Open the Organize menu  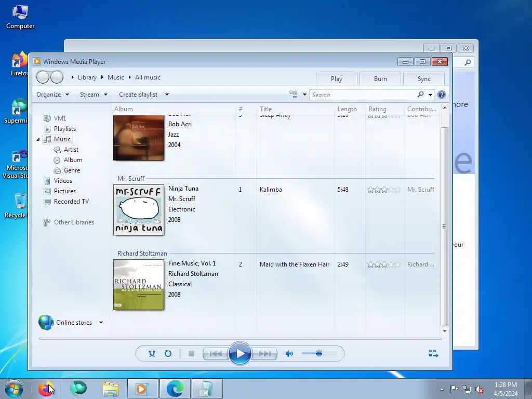pyautogui.click(x=52, y=95)
